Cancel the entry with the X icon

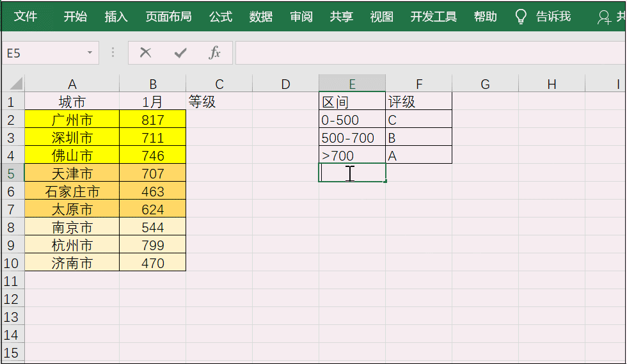pos(146,53)
